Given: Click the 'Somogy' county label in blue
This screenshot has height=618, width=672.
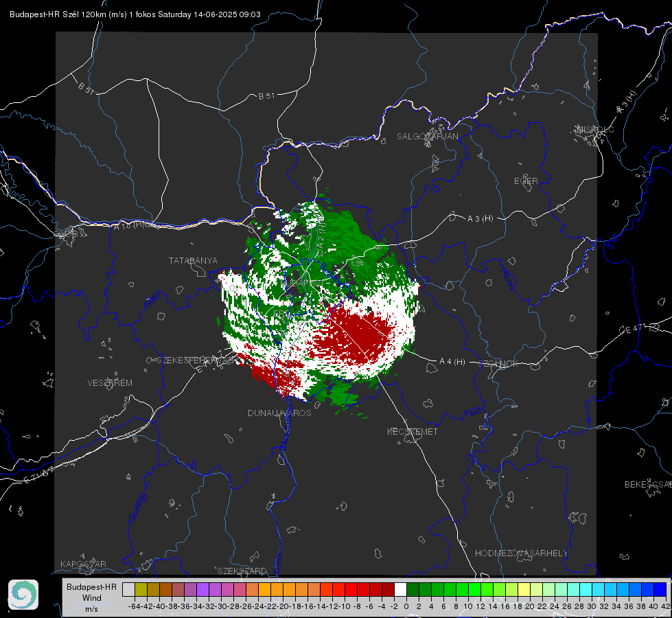Looking at the screenshot, I should pos(137,507).
